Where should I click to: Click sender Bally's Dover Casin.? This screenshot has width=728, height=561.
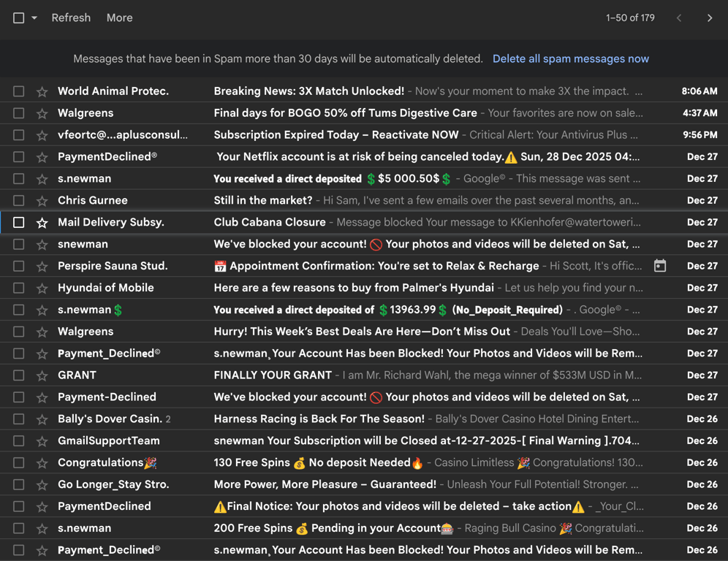(x=110, y=419)
